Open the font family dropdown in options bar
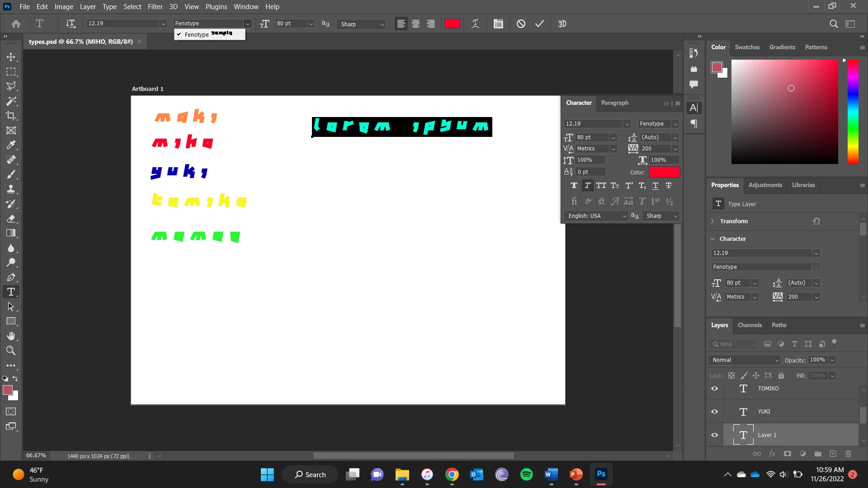The image size is (868, 488). tap(247, 24)
